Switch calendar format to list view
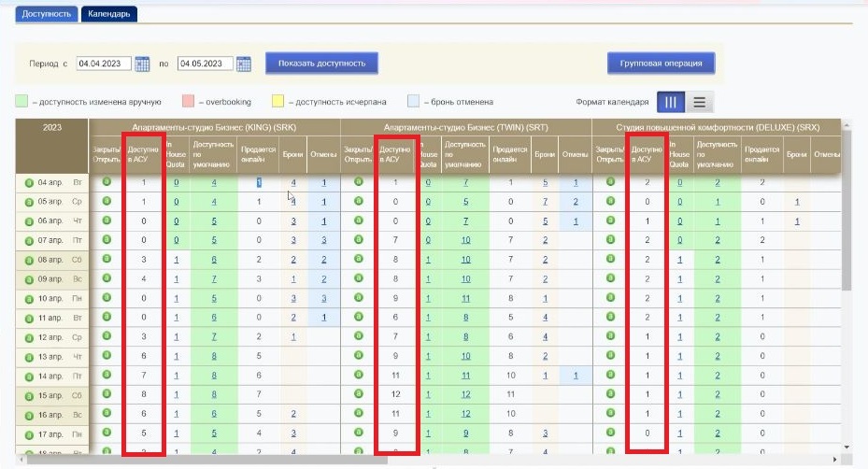 [699, 102]
